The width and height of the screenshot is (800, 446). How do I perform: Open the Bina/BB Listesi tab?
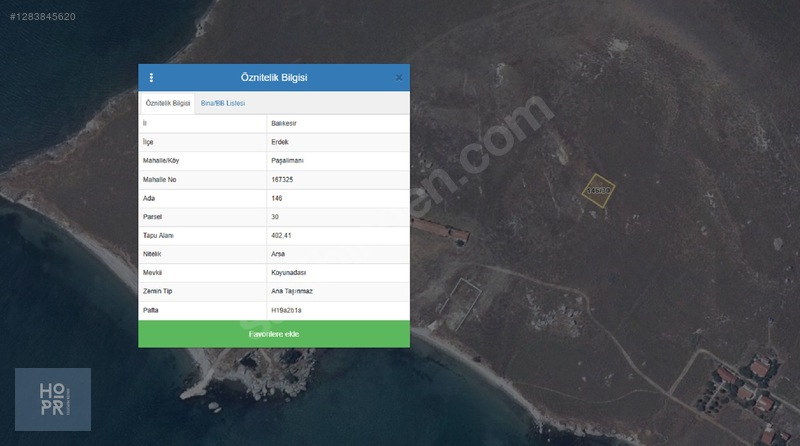(x=222, y=103)
